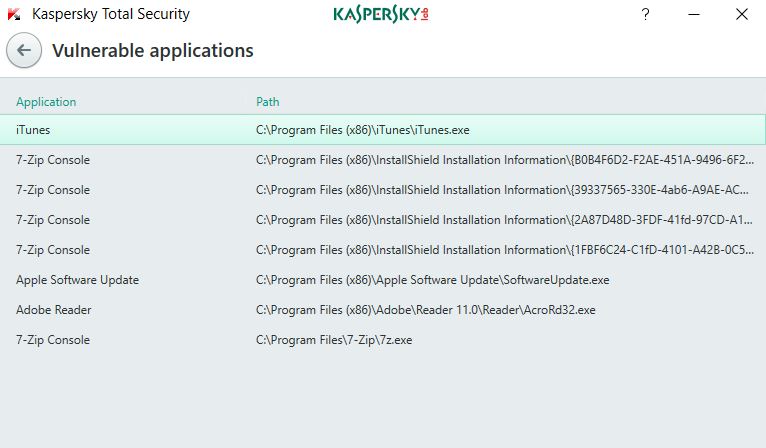766x448 pixels.
Task: Open help via question mark icon
Action: click(x=645, y=14)
